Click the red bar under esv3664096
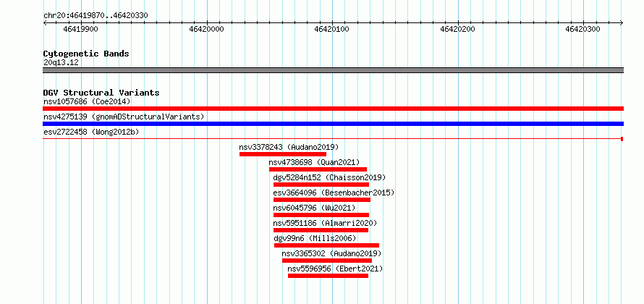 click(322, 200)
